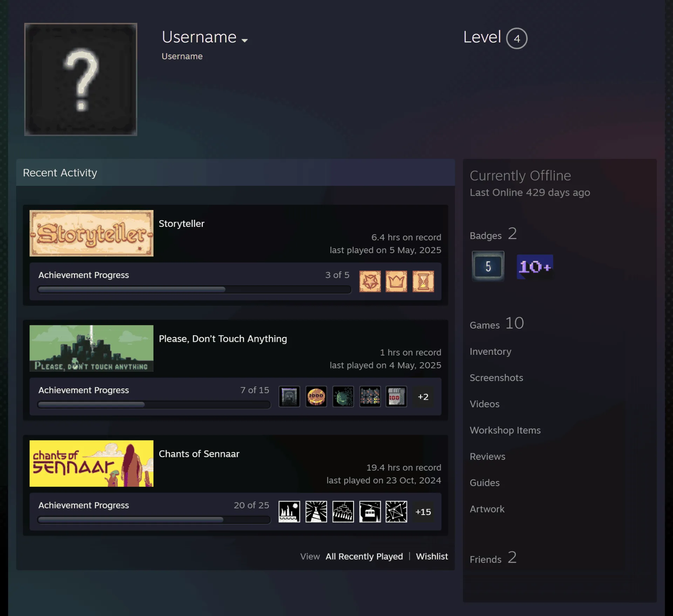Show +2 more Please, Don't Touch Anything achievements

tap(423, 397)
